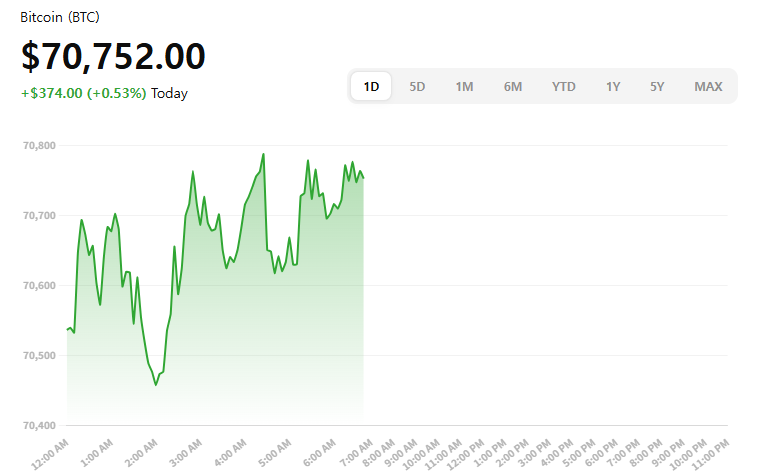View the 5Y price history
The image size is (758, 471).
[657, 86]
